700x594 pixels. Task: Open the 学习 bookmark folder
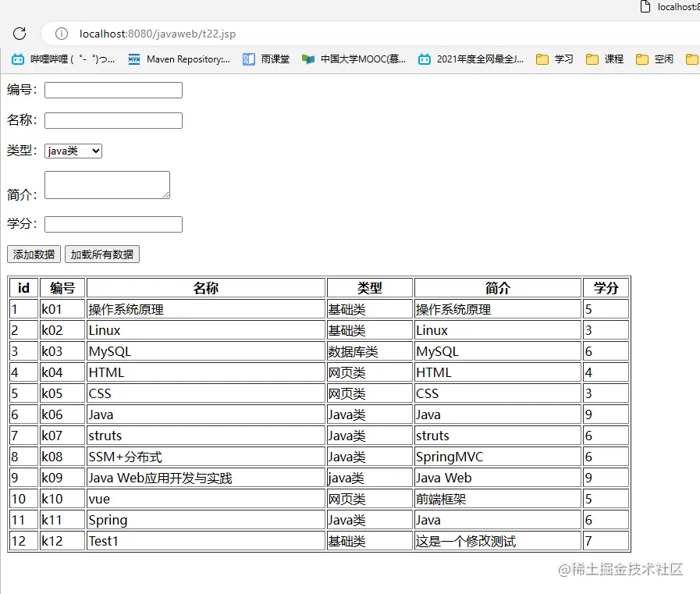click(x=555, y=59)
